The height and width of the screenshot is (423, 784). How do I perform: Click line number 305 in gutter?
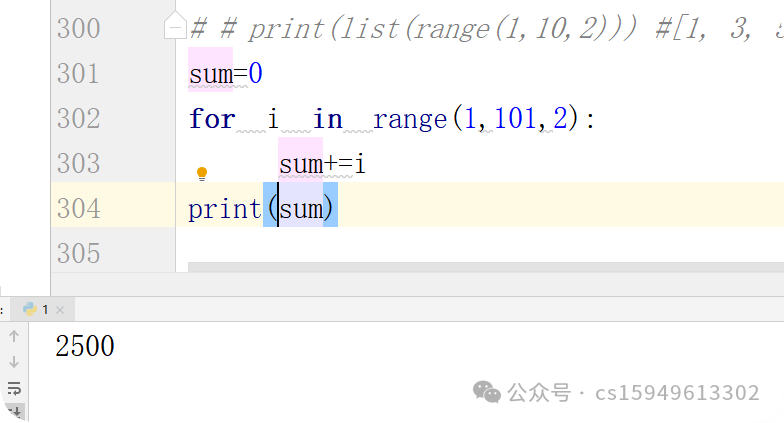coord(78,254)
